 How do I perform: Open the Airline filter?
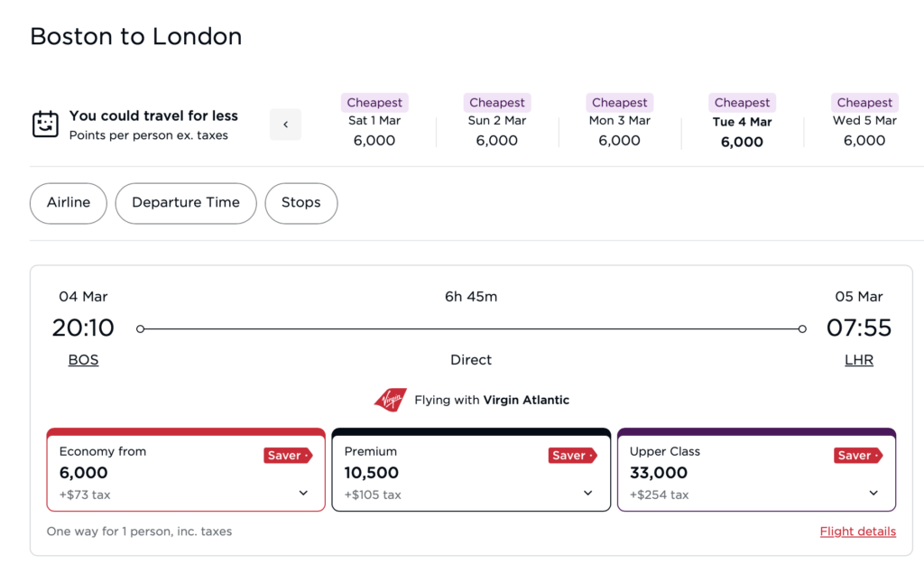point(69,203)
